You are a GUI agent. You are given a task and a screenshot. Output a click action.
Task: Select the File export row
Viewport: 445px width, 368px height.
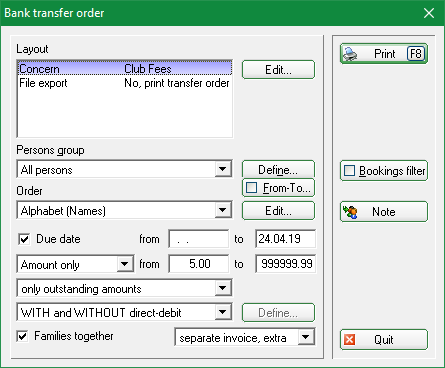point(125,83)
